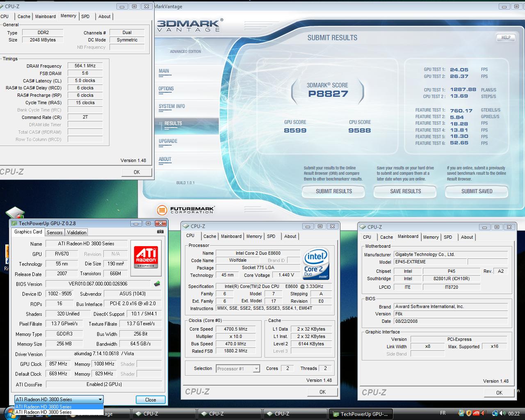525x420 pixels.
Task: Click the mainboard model field EP45-EXTREME
Action: pos(430,262)
